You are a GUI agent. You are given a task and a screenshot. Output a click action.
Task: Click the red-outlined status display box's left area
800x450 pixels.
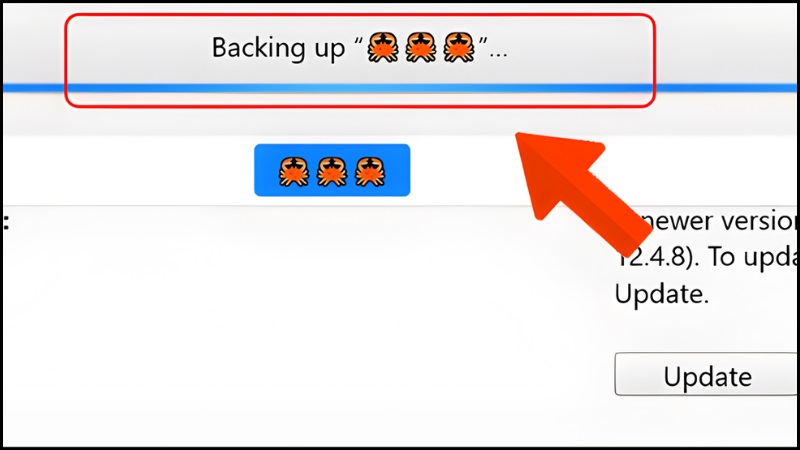[138, 60]
